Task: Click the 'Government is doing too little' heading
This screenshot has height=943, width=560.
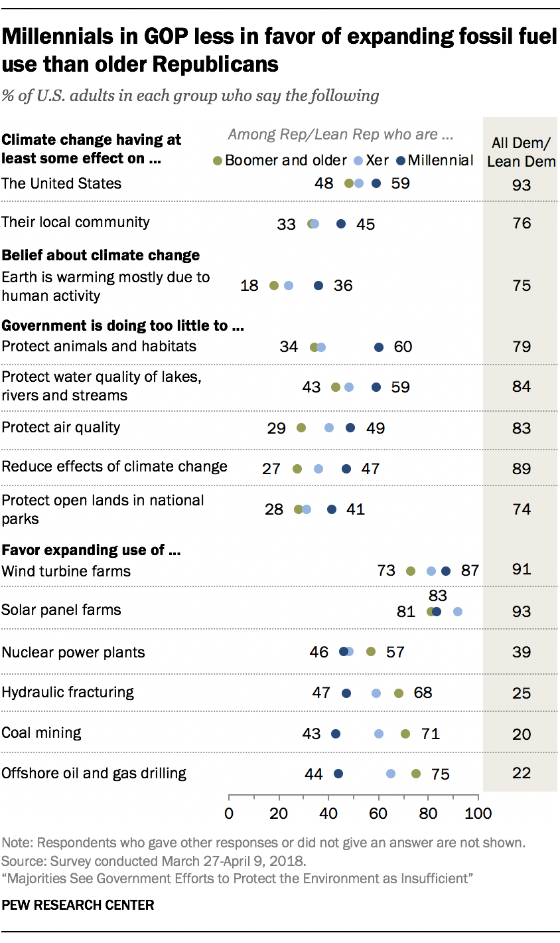Action: point(124,325)
